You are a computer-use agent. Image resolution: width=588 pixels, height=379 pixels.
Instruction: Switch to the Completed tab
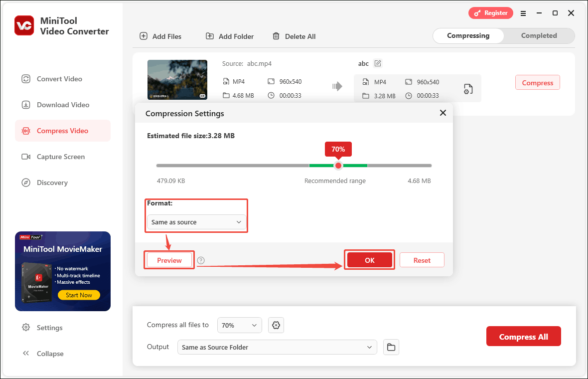pyautogui.click(x=539, y=35)
